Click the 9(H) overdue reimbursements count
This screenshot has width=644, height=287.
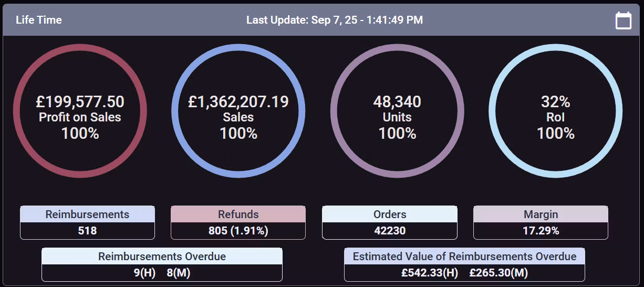(x=145, y=273)
